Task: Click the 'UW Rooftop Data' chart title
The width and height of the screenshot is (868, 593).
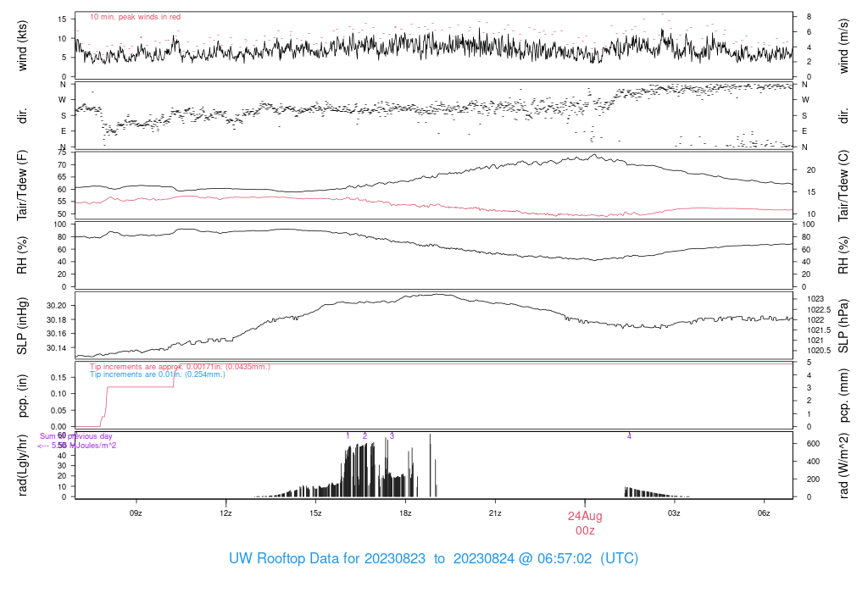Action: coord(433,558)
